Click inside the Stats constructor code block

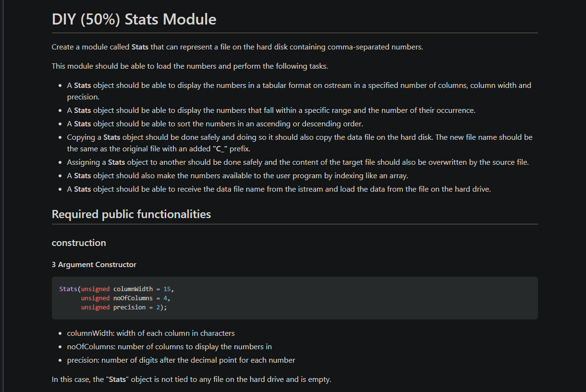click(294, 298)
